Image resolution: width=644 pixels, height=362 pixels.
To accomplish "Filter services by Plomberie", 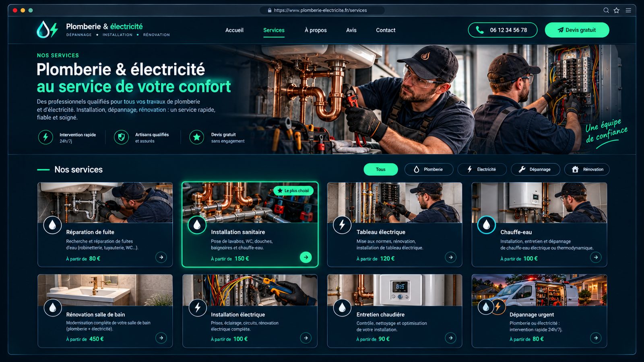I will (429, 169).
